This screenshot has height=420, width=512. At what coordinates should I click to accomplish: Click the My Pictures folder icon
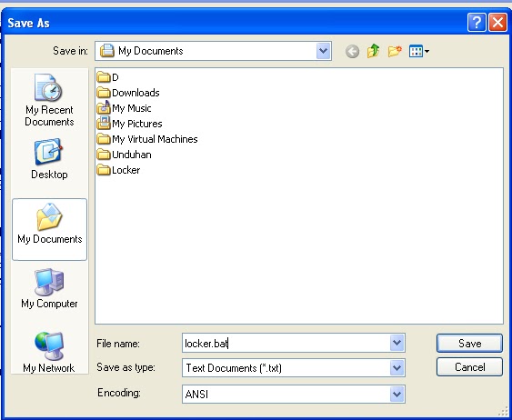pyautogui.click(x=104, y=124)
